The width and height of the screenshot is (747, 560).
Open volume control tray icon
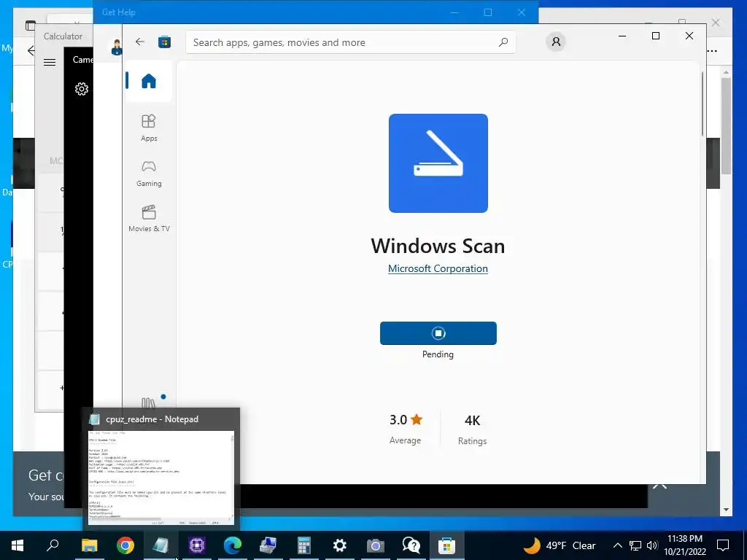[652, 545]
